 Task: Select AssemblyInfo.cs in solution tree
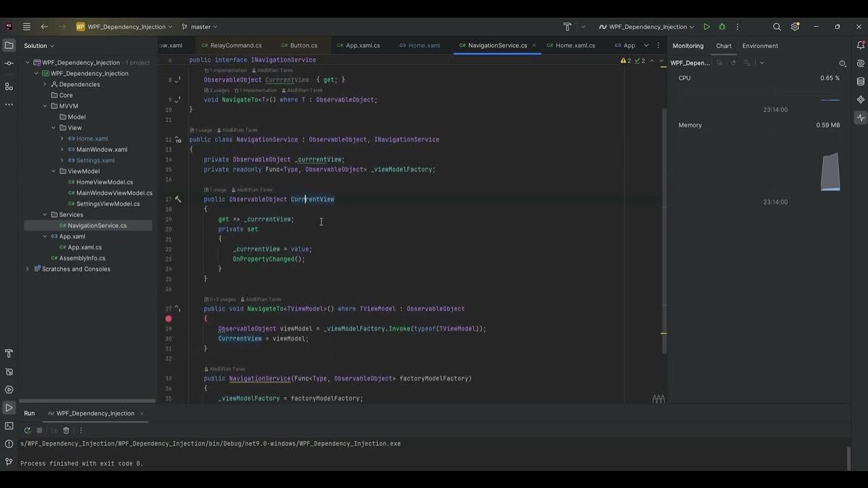(77, 258)
